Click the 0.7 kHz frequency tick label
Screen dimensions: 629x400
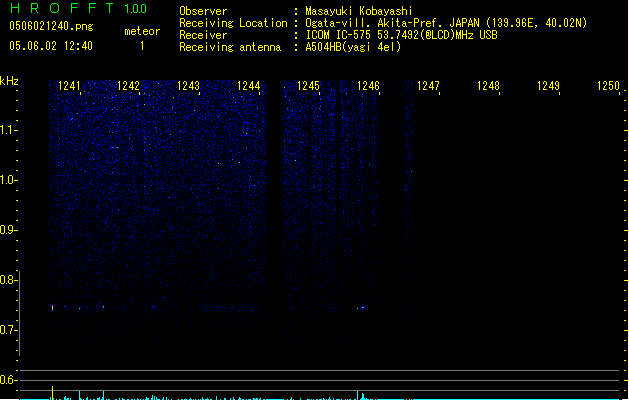click(8, 330)
